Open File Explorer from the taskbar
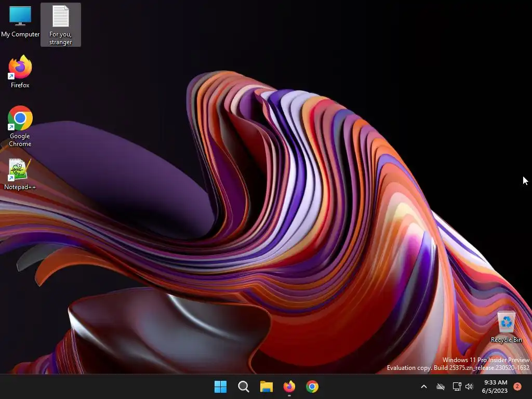 pyautogui.click(x=267, y=387)
